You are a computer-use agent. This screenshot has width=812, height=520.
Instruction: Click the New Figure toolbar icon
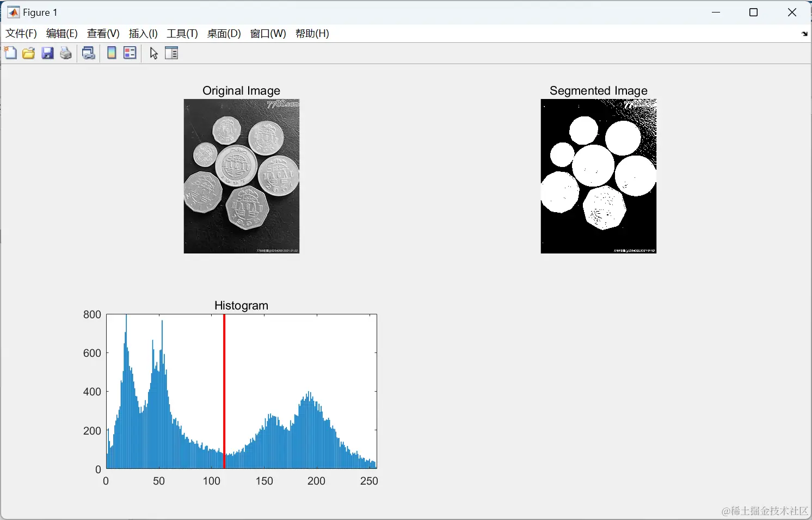pos(10,53)
